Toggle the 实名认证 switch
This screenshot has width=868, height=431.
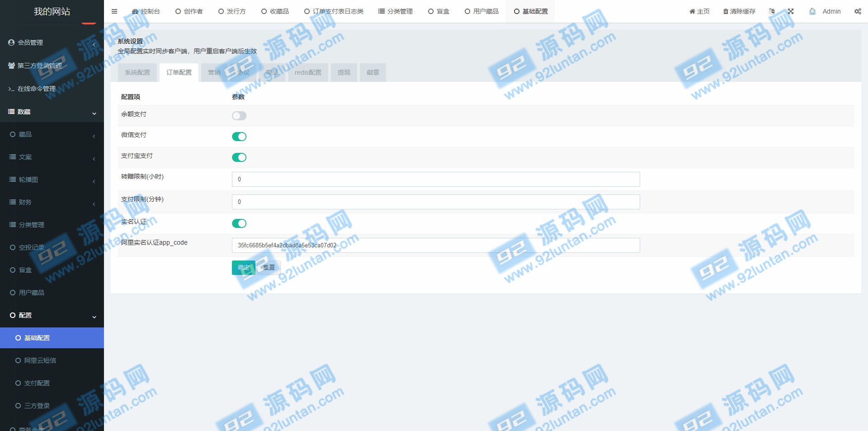239,223
